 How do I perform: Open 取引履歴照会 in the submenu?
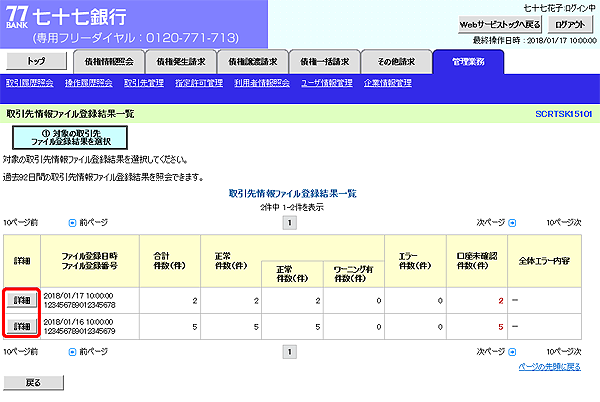30,83
